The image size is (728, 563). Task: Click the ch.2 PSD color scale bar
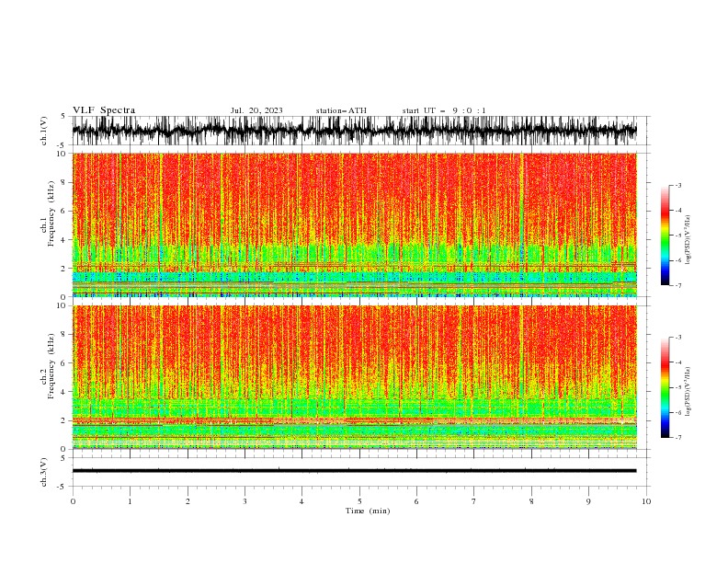point(665,387)
